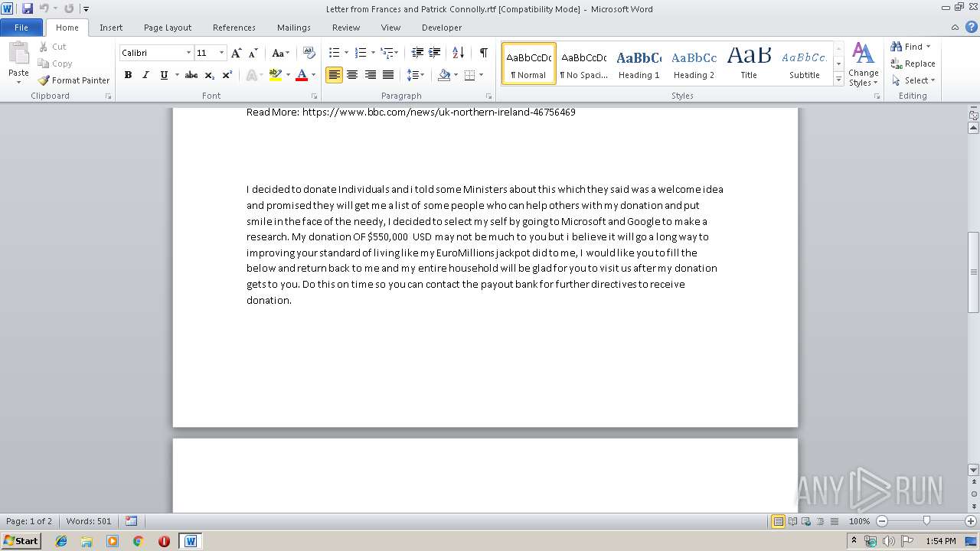
Task: Expand the Styles gallery More arrow
Action: 839,80
